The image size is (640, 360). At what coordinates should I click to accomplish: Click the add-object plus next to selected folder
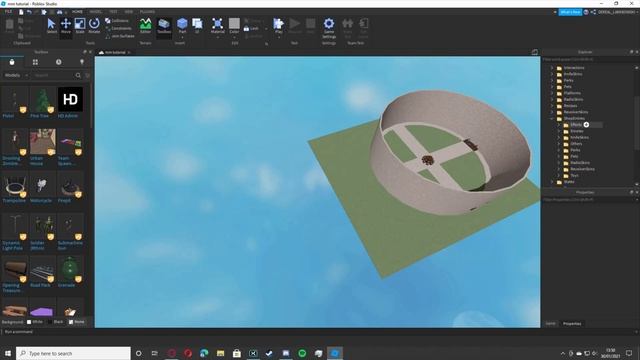(x=586, y=124)
